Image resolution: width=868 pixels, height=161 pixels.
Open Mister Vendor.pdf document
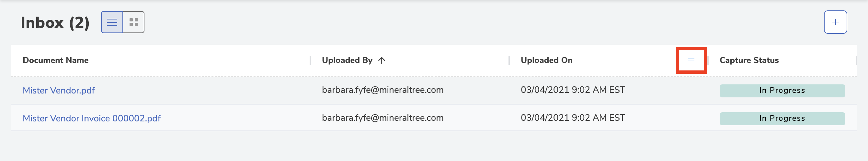click(59, 91)
